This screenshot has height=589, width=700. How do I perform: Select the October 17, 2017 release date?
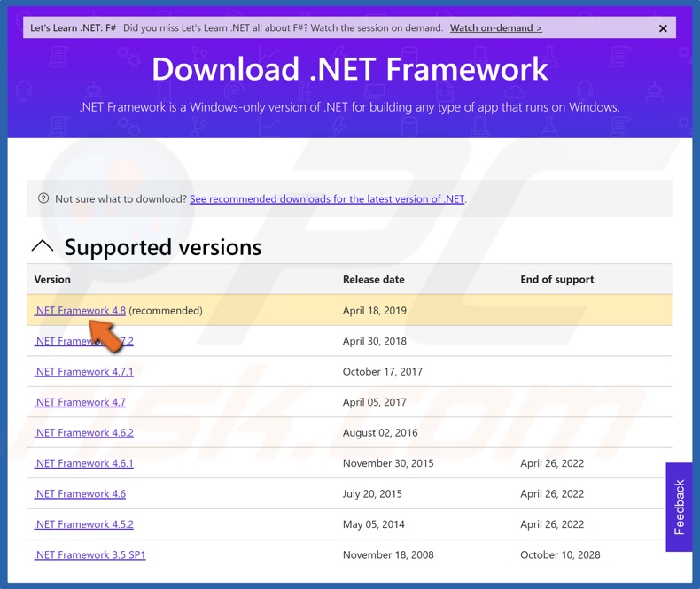pos(383,371)
